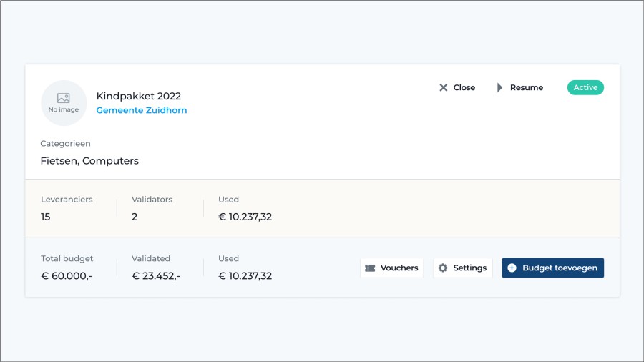Open the Gemeente Zuidhorn link
644x362 pixels.
(x=142, y=111)
